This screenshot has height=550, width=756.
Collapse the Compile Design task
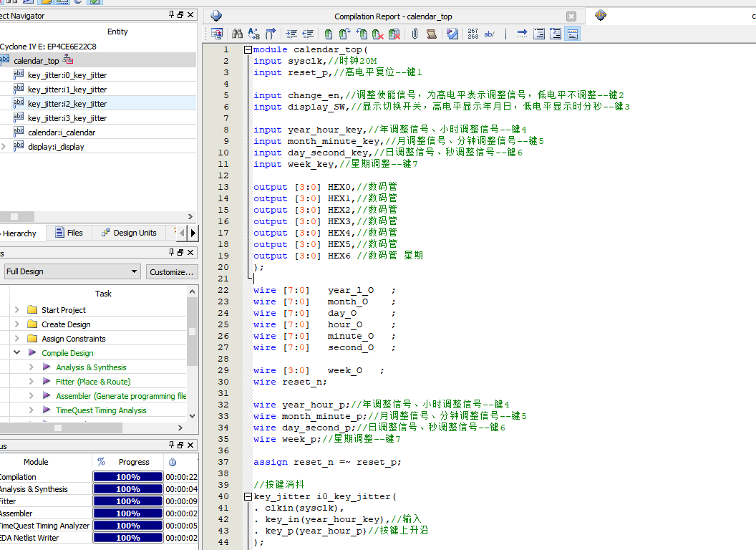click(17, 352)
